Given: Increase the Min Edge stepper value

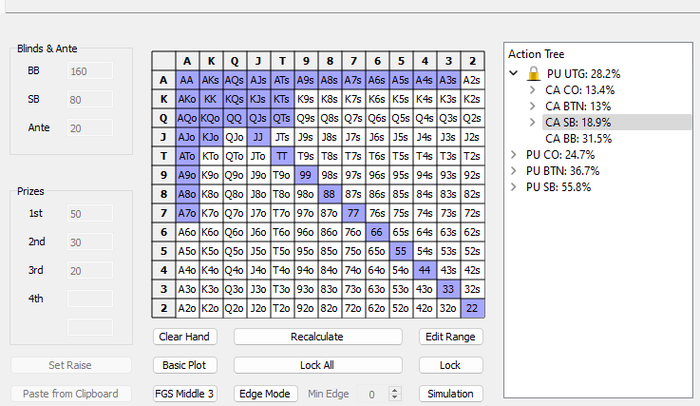Looking at the screenshot, I should pyautogui.click(x=394, y=390).
